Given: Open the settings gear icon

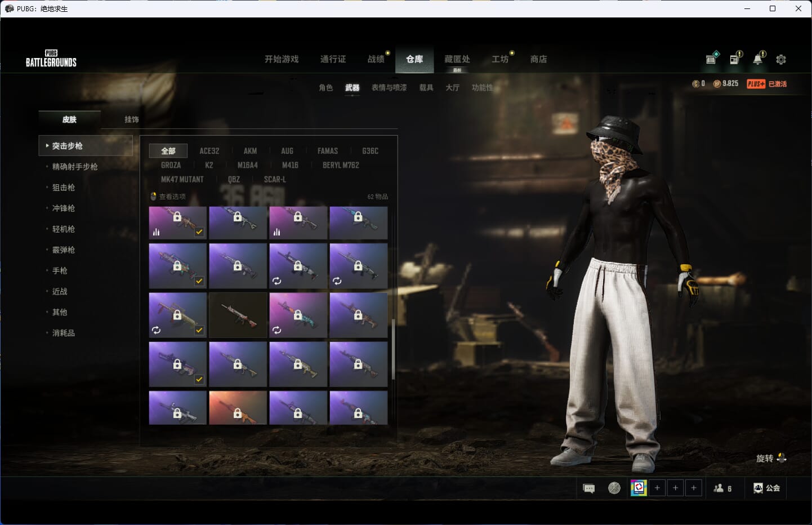Looking at the screenshot, I should [x=781, y=59].
